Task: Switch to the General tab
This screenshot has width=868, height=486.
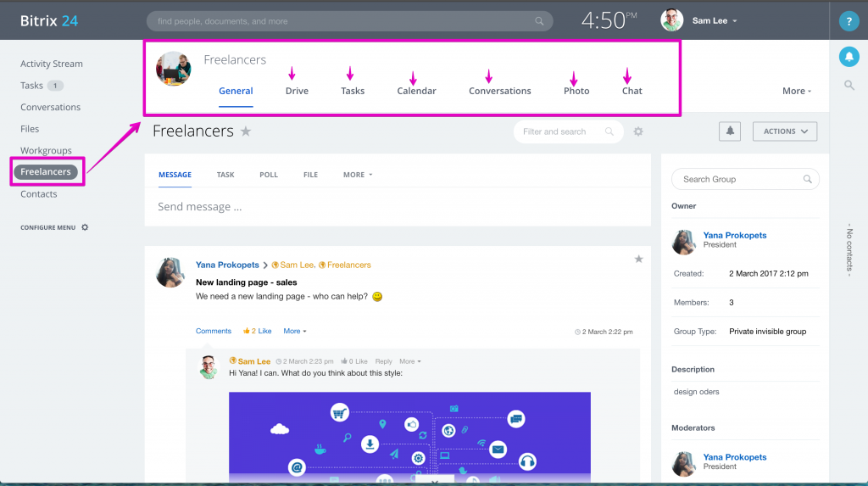Action: click(x=236, y=91)
